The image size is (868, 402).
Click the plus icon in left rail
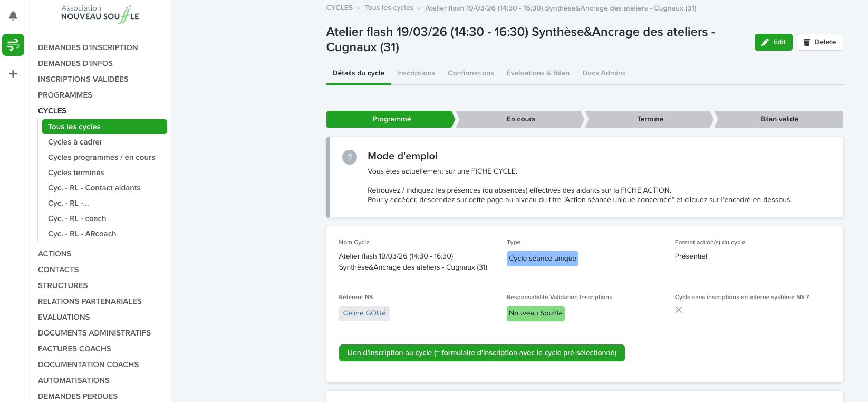pyautogui.click(x=13, y=74)
